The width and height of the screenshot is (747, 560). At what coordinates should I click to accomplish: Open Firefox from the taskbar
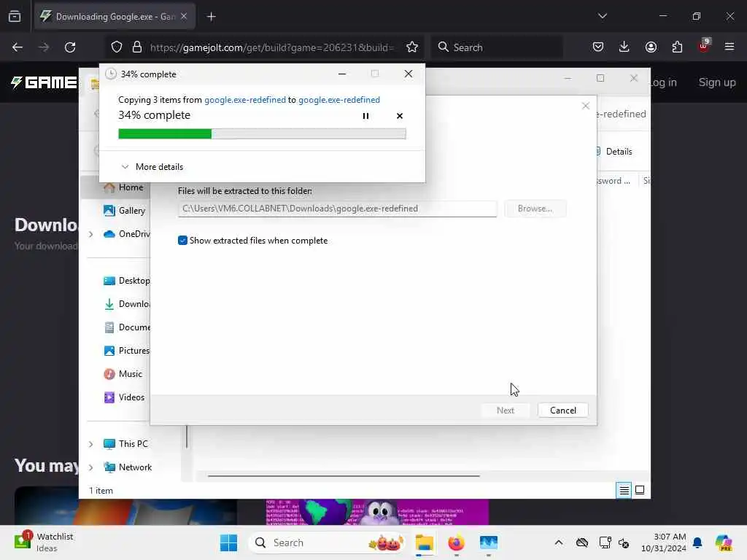click(456, 542)
